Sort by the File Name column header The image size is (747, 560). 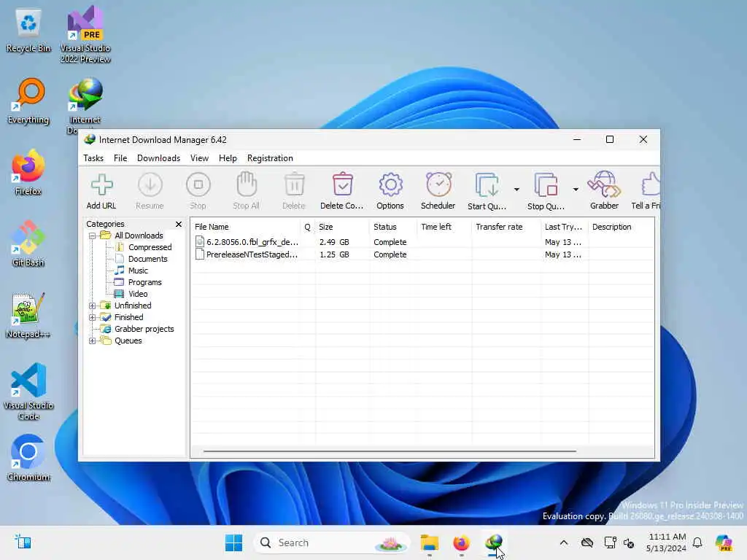[x=245, y=227]
